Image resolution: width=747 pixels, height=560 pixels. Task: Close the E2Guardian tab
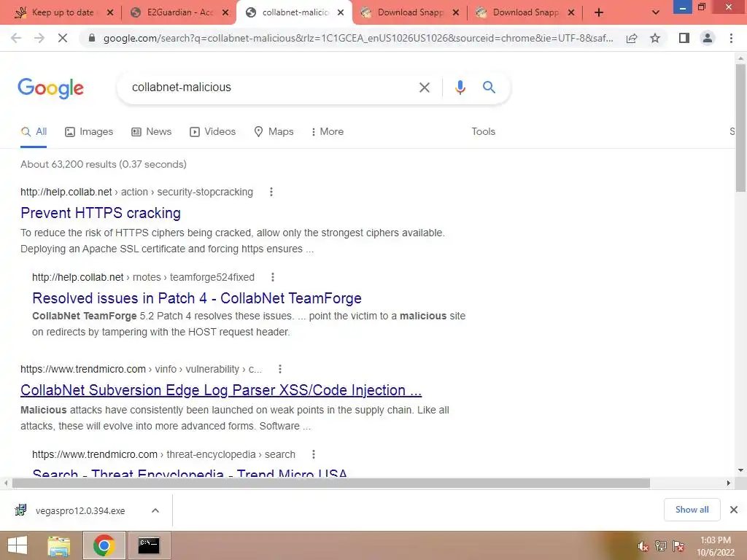click(x=226, y=13)
